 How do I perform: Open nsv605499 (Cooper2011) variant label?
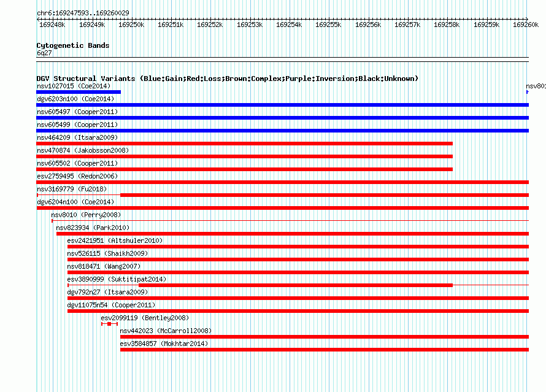pos(77,125)
